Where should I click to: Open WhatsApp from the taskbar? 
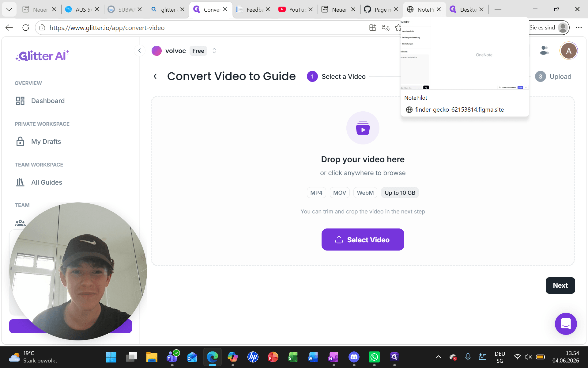pyautogui.click(x=374, y=357)
